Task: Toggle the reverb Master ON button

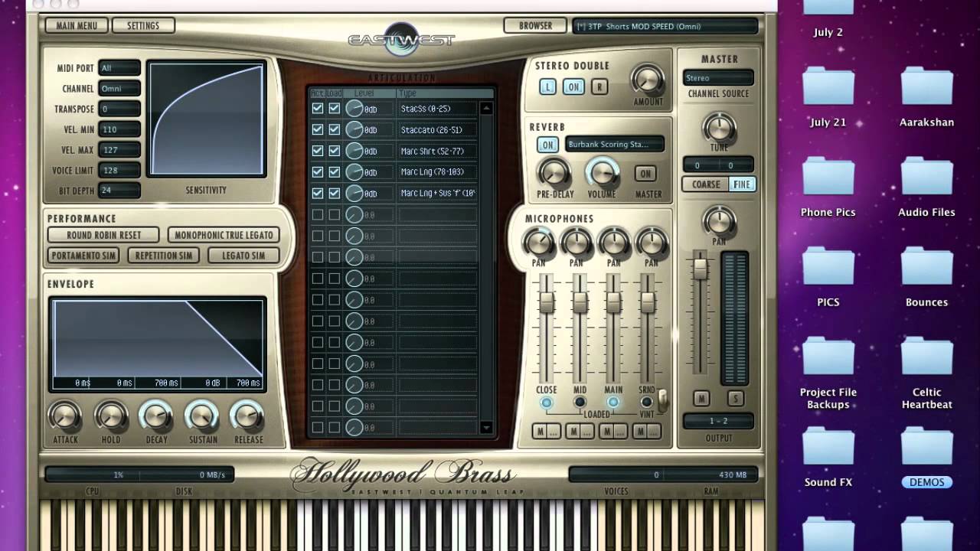Action: coord(645,174)
